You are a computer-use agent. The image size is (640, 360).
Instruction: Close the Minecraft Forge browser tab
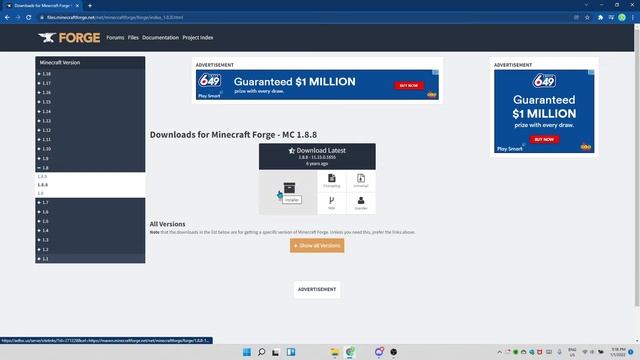(x=77, y=6)
